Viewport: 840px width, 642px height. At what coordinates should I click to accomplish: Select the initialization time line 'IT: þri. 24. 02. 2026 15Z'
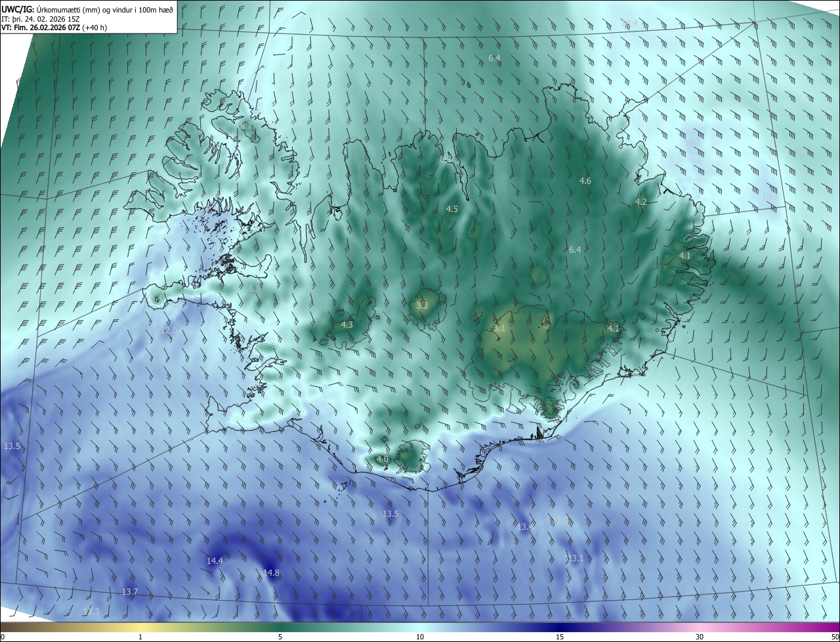pyautogui.click(x=42, y=18)
